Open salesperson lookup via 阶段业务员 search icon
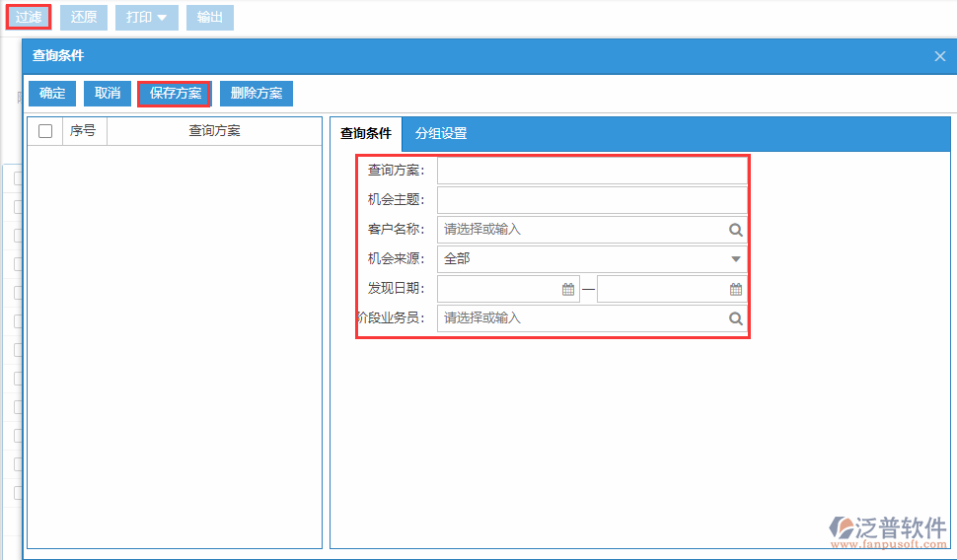This screenshot has width=957, height=560. coord(735,318)
